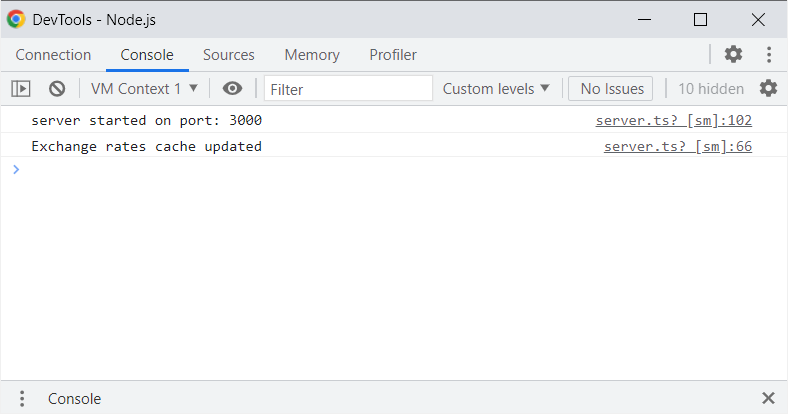Expand the VM Context 1 selector
The width and height of the screenshot is (788, 414).
click(144, 89)
